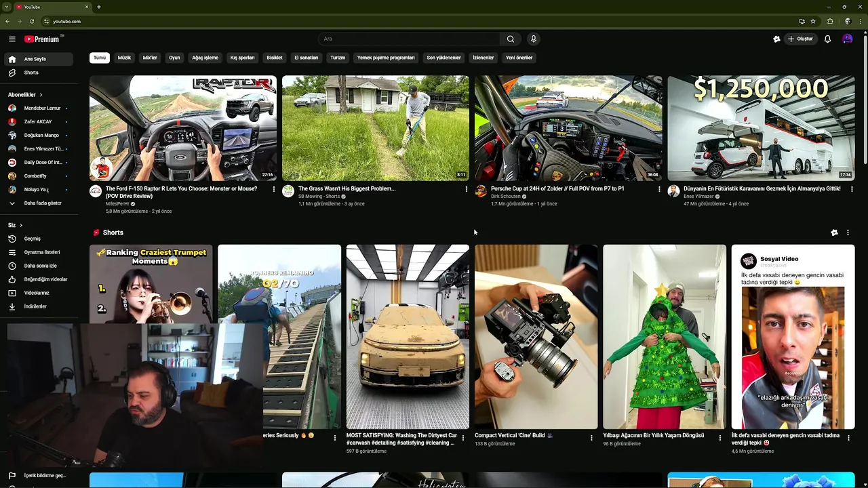Open the hamburger guide menu
Viewport: 868px width, 488px height.
[x=12, y=39]
